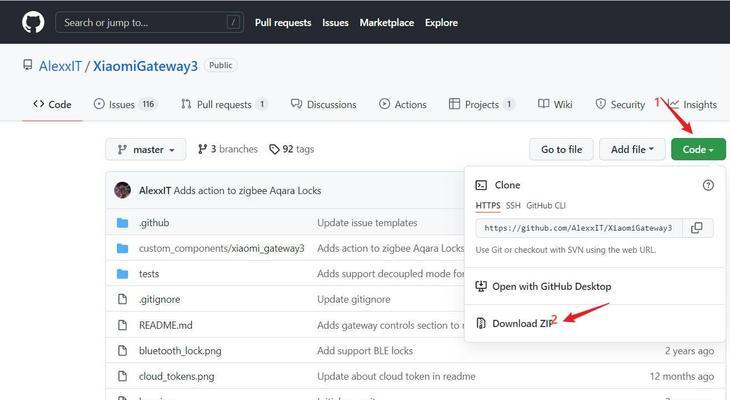730x400 pixels.
Task: Open Issues in top navigation bar
Action: tap(335, 22)
